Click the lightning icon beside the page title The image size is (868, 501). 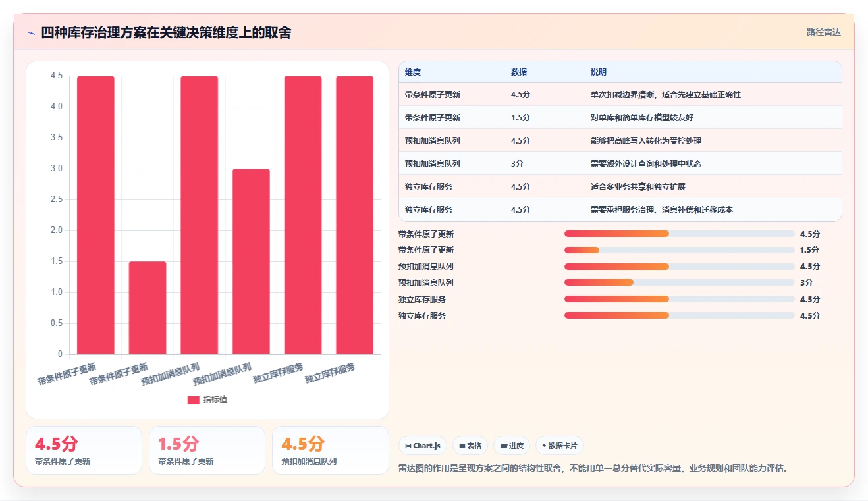[32, 33]
